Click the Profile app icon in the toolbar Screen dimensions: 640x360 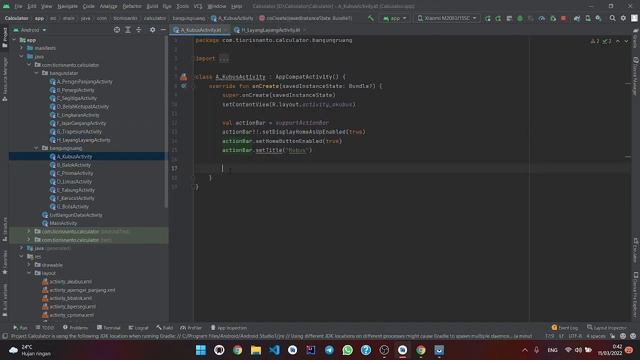(542, 18)
